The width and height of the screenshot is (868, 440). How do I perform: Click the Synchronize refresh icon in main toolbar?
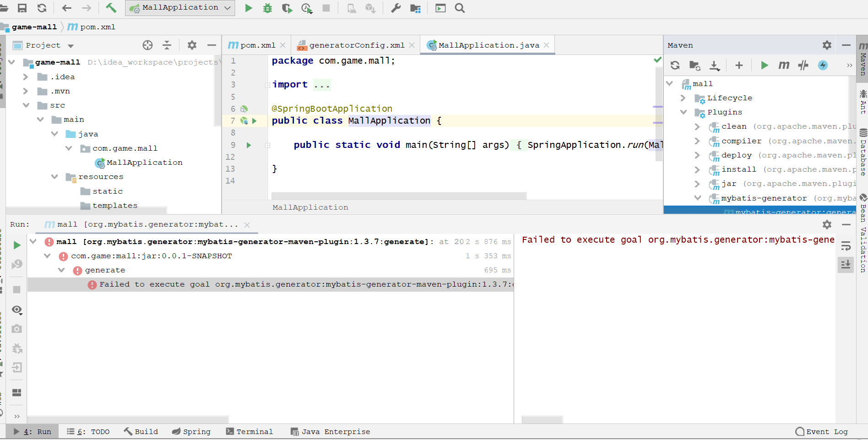(42, 8)
